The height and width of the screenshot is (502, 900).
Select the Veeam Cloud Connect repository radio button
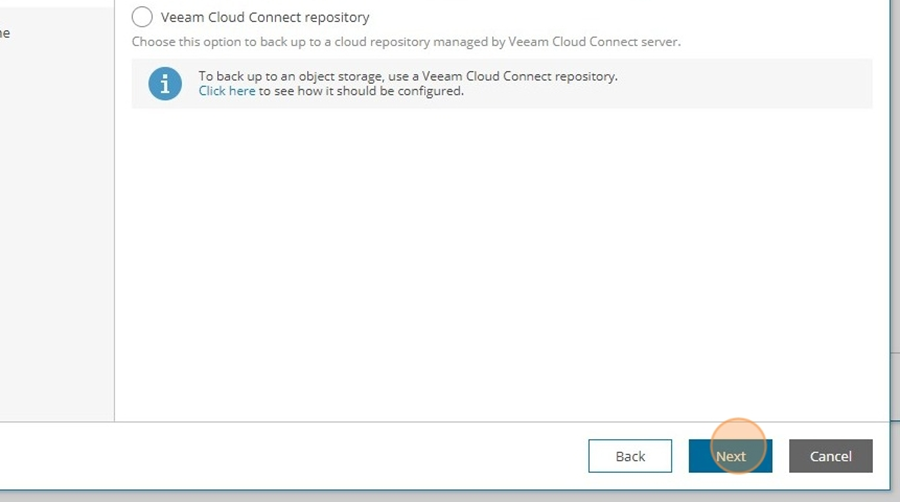pyautogui.click(x=142, y=17)
